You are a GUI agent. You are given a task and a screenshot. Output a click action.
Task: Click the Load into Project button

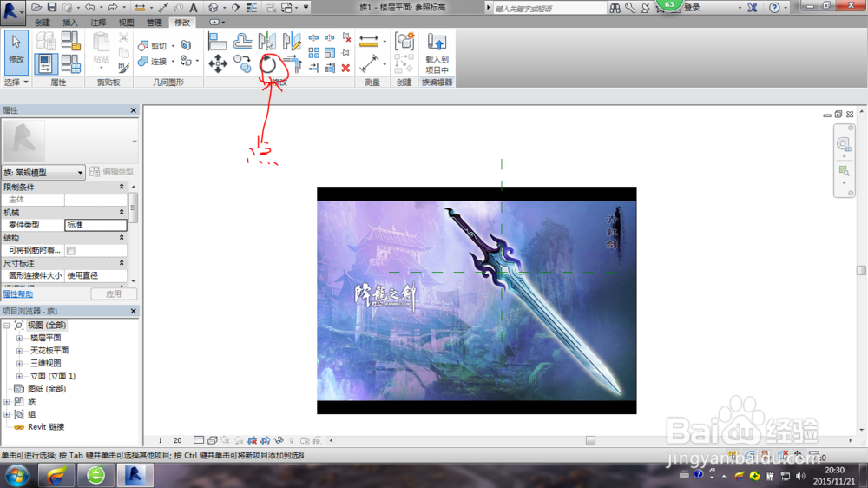437,53
